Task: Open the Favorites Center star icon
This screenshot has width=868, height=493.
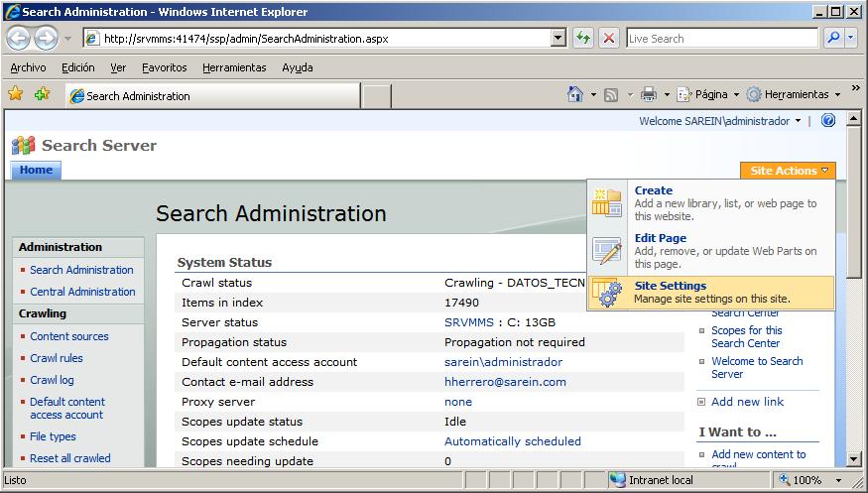Action: pos(16,93)
